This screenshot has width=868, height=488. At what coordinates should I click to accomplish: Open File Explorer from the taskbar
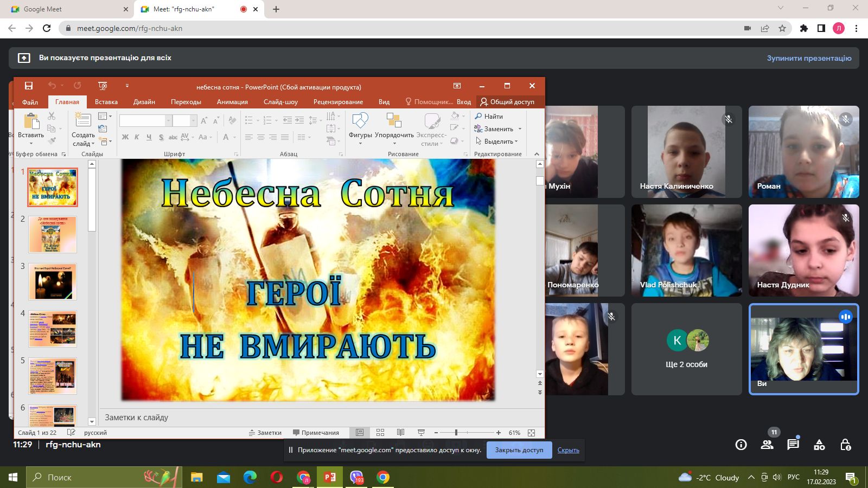point(197,477)
